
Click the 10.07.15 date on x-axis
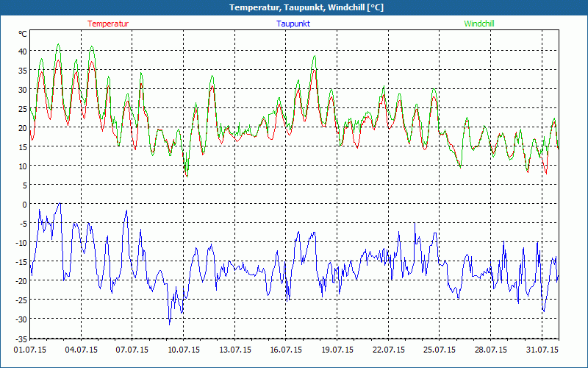(183, 350)
